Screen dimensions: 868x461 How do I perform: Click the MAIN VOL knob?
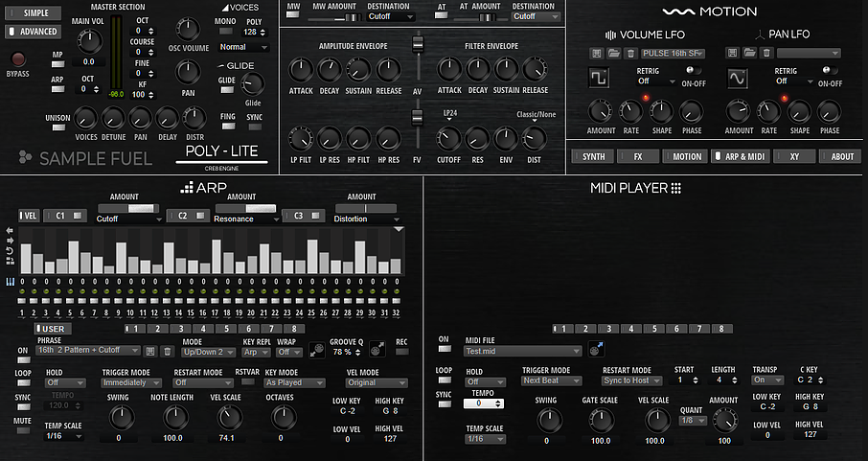pos(88,41)
